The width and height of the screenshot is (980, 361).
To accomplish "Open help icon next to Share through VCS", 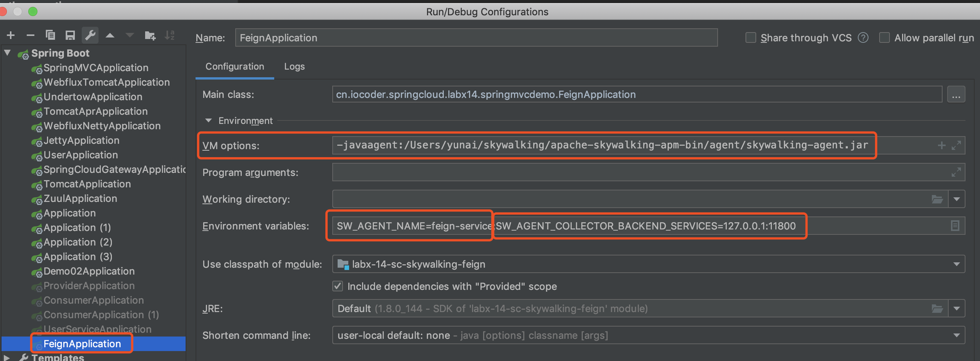I will [863, 38].
